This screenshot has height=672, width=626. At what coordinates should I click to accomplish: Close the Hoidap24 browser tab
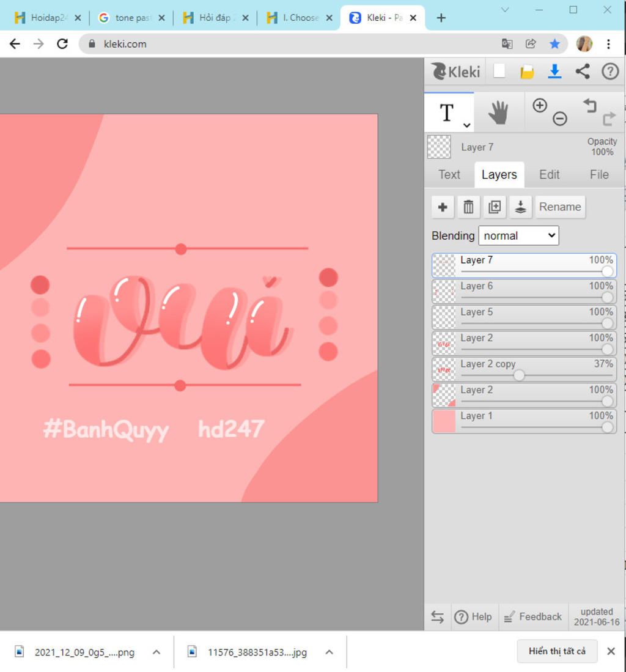click(x=78, y=18)
